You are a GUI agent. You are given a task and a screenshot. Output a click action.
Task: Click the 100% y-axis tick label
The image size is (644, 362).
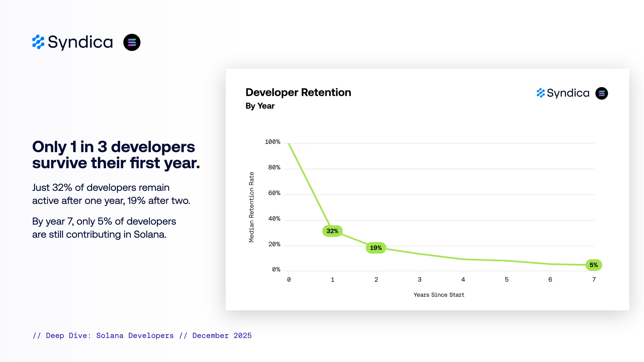272,142
